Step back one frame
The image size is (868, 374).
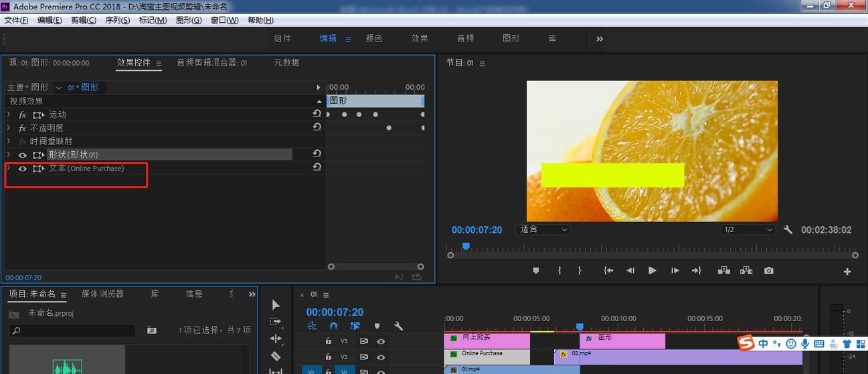tap(630, 271)
